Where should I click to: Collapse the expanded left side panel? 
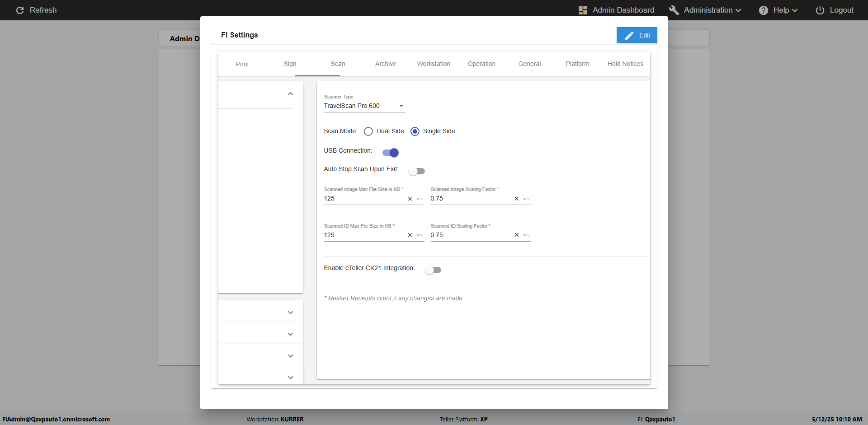point(290,94)
